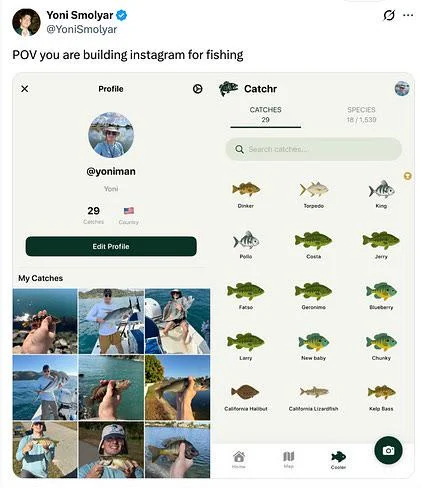Click the play-circle icon beside Profile title

(x=198, y=89)
